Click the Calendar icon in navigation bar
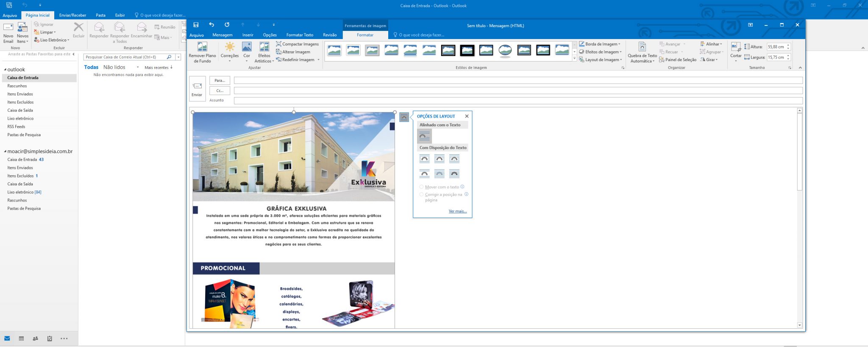 (x=21, y=339)
